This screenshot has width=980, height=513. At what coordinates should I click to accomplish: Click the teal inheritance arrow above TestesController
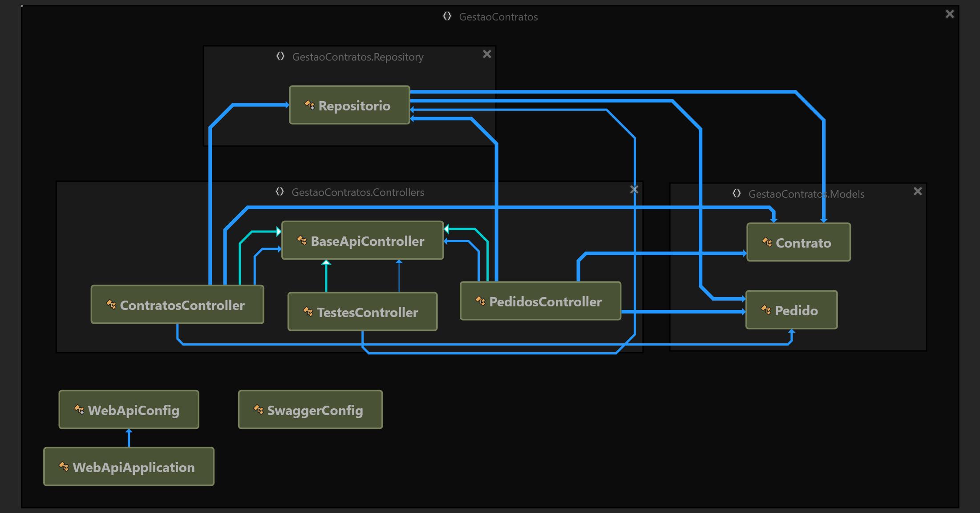click(326, 276)
